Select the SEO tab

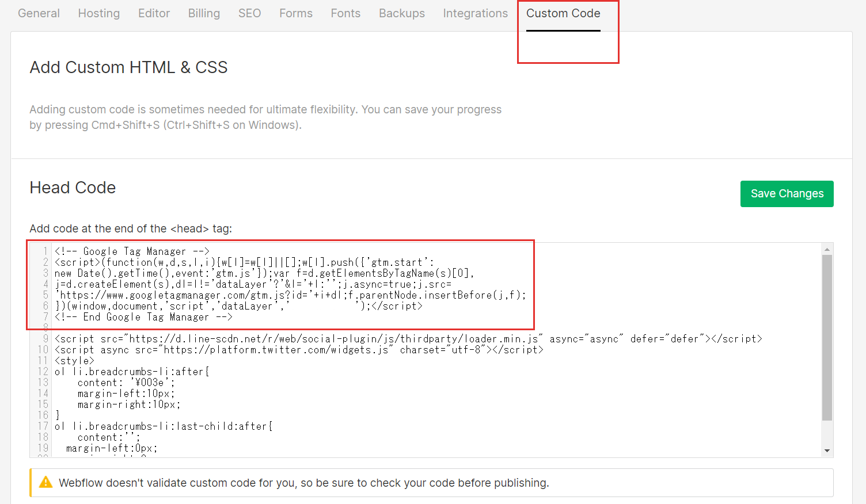click(250, 13)
